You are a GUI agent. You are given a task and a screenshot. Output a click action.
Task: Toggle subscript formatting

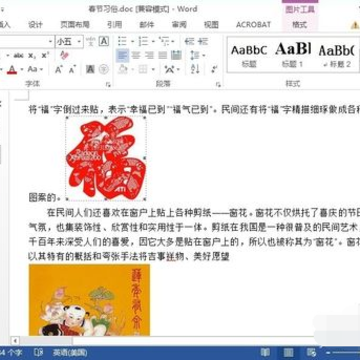tap(32, 56)
